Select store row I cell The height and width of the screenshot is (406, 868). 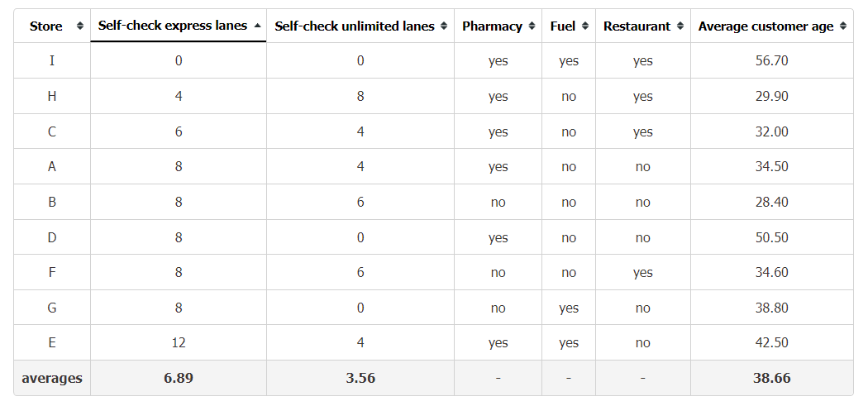click(x=52, y=60)
